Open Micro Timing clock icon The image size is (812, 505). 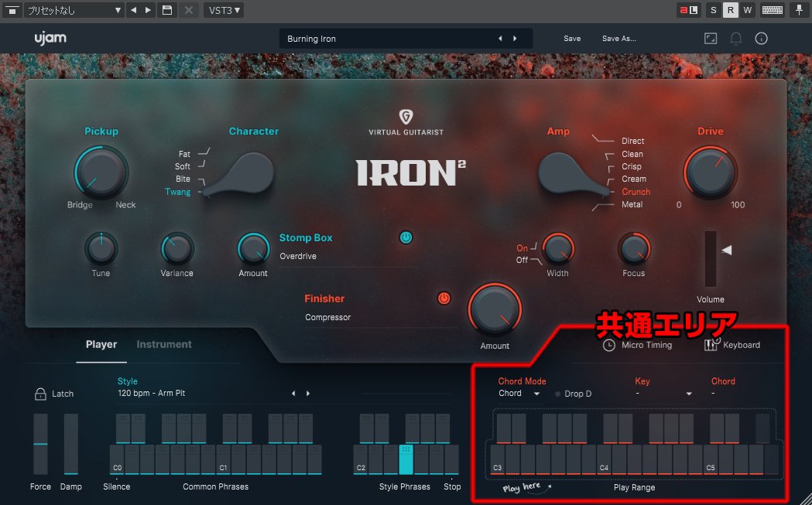click(x=609, y=345)
